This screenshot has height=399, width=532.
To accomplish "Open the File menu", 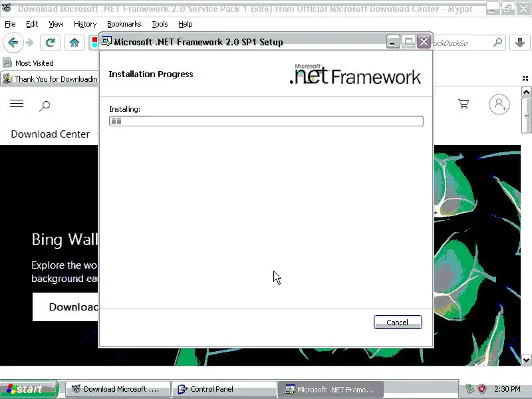I will (10, 24).
